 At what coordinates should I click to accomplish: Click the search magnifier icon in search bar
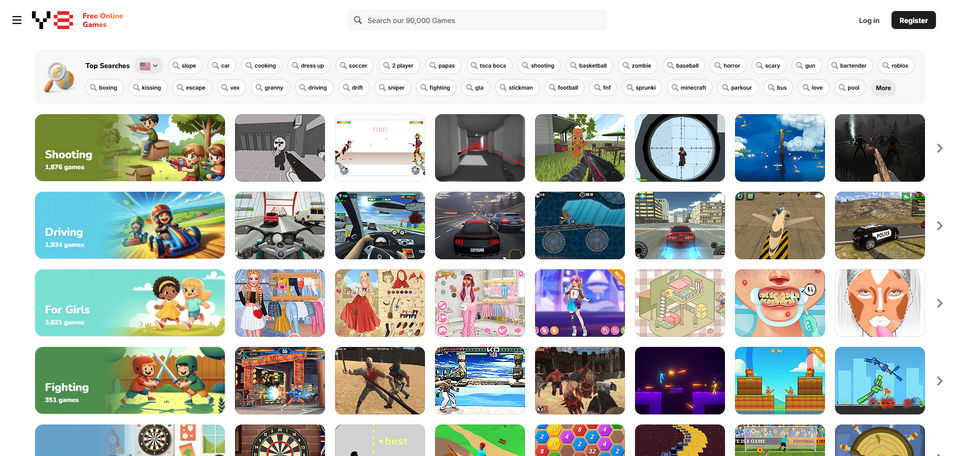click(x=358, y=20)
